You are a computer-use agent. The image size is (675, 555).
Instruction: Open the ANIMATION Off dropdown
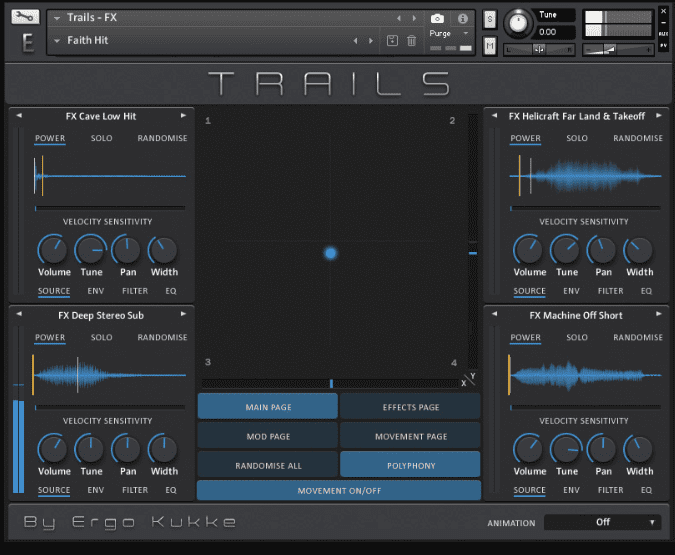click(x=602, y=522)
